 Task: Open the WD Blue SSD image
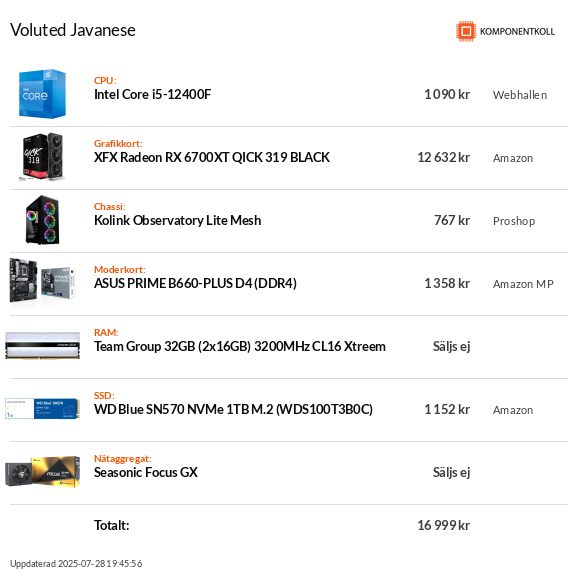point(42,408)
